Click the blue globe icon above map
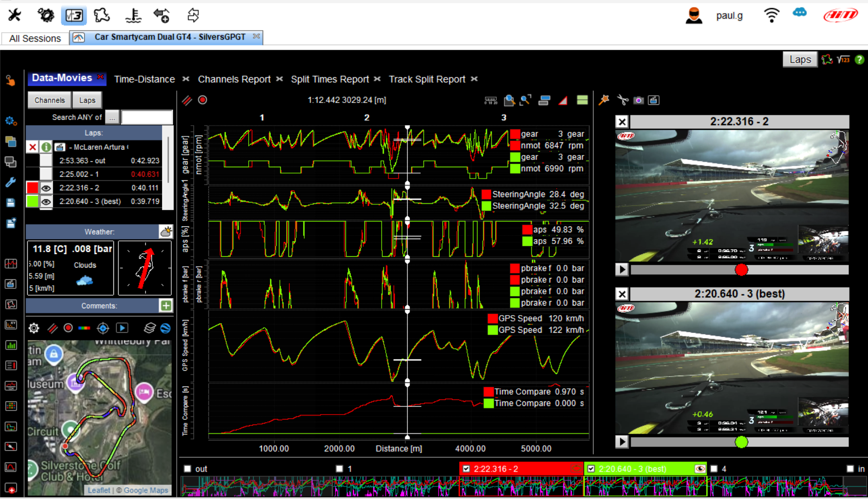This screenshot has width=868, height=499. pyautogui.click(x=165, y=328)
